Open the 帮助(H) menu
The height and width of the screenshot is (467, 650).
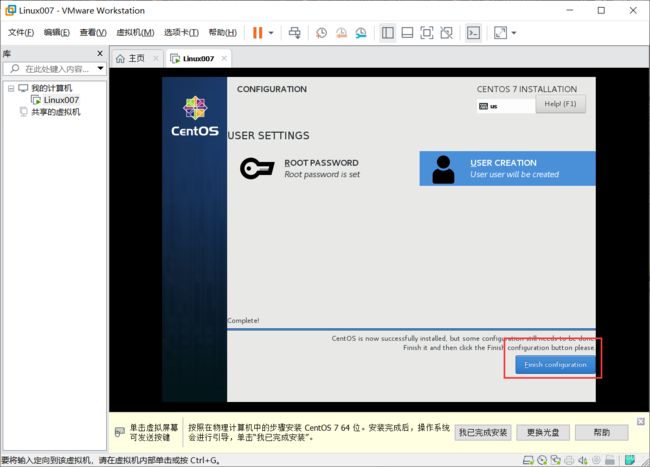(x=223, y=32)
